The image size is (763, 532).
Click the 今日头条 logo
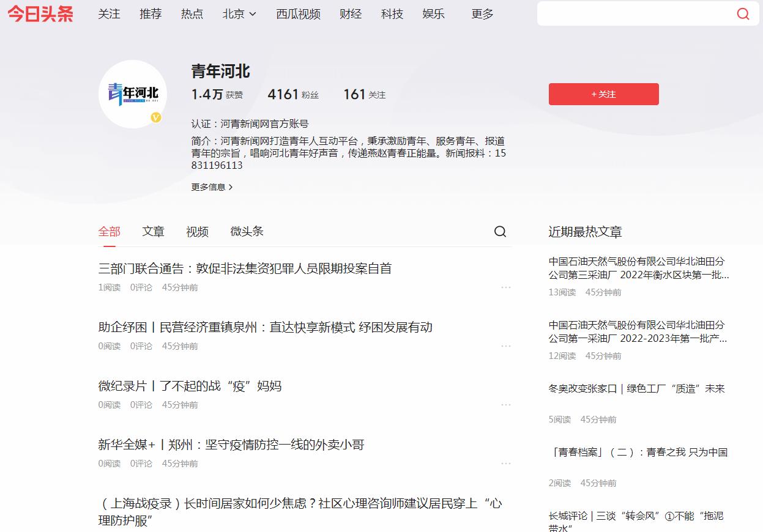coord(40,14)
